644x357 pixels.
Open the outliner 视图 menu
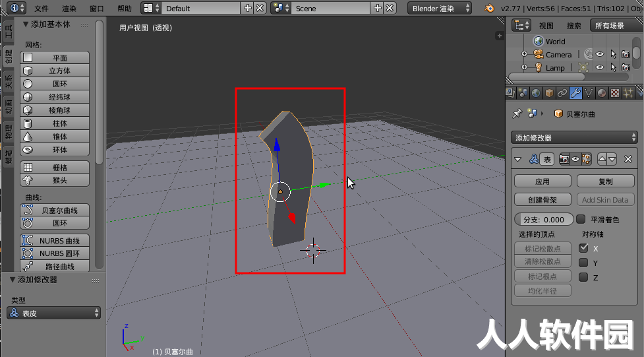tap(546, 26)
